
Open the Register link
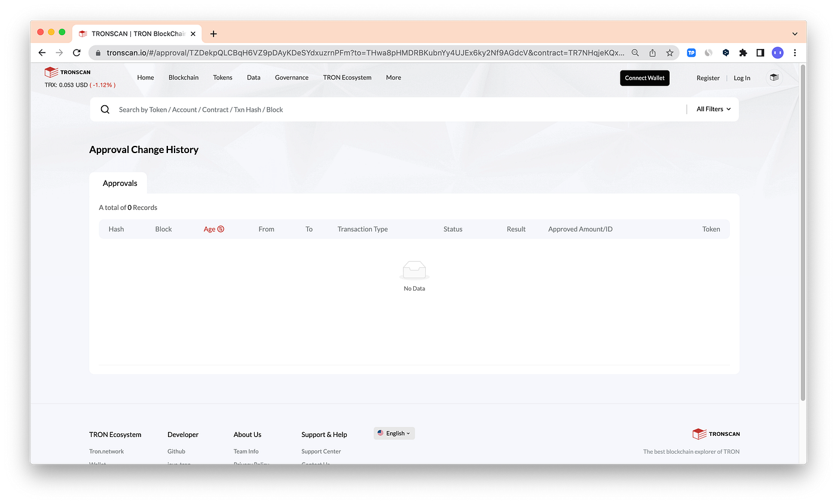(x=708, y=78)
